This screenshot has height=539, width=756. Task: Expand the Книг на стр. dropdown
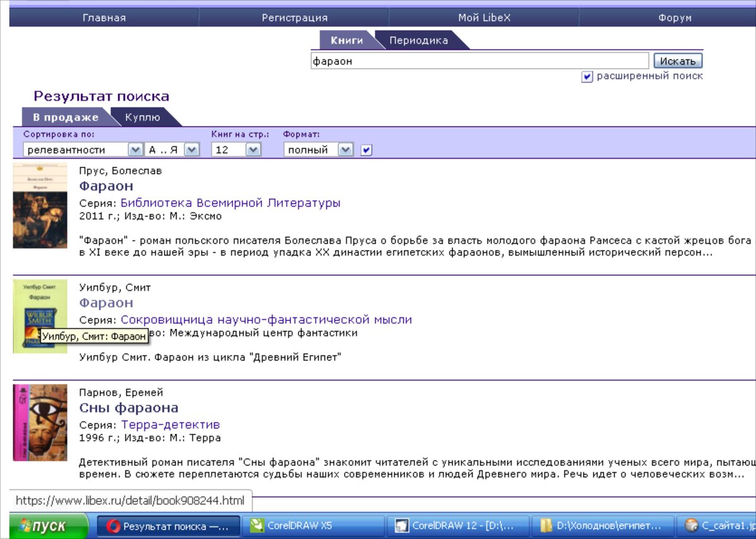pyautogui.click(x=253, y=150)
